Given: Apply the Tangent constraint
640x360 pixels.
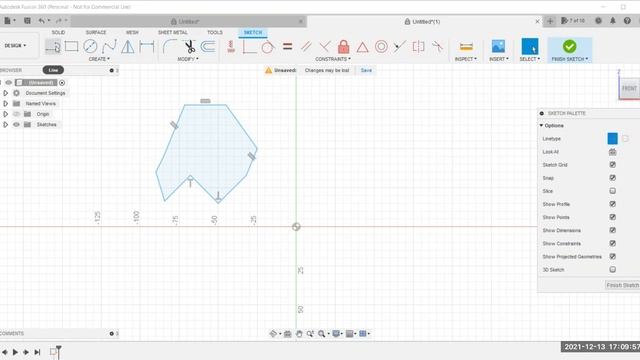Looking at the screenshot, I should [x=267, y=47].
